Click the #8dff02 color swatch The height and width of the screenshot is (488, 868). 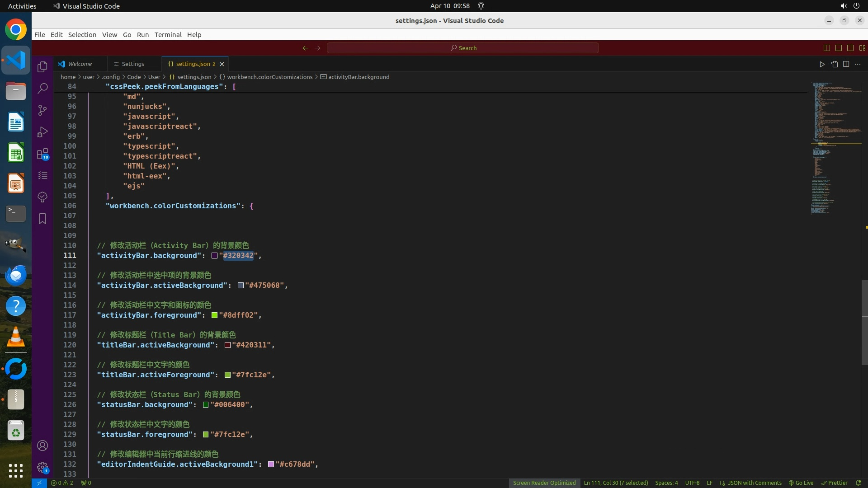[x=215, y=315]
